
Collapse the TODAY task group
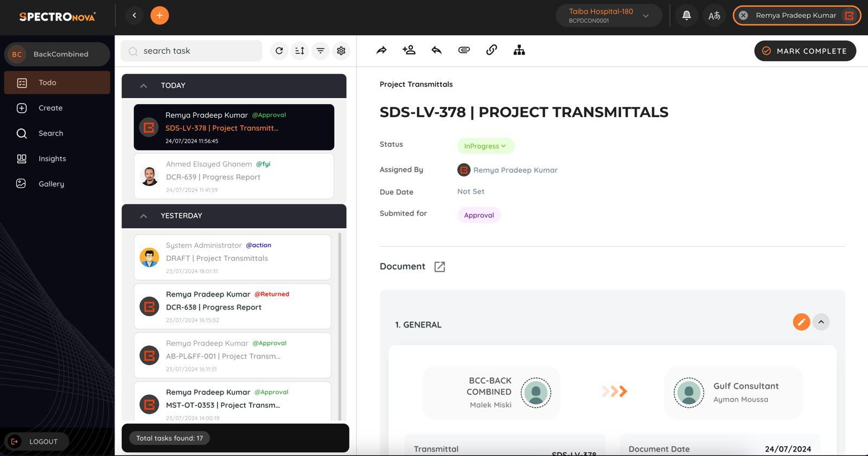click(x=143, y=86)
